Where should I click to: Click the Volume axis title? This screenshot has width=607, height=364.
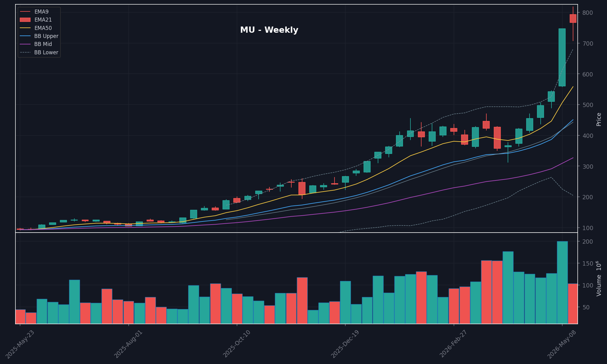pos(599,279)
